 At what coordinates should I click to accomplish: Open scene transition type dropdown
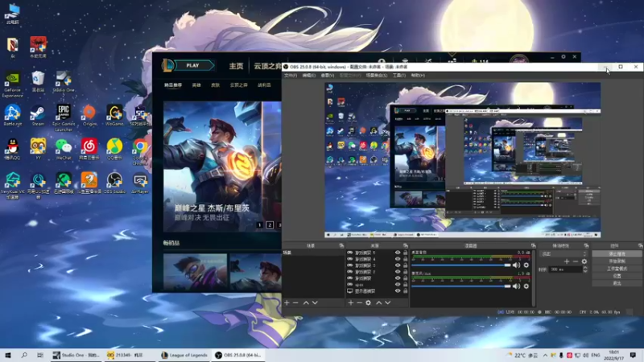click(x=564, y=254)
